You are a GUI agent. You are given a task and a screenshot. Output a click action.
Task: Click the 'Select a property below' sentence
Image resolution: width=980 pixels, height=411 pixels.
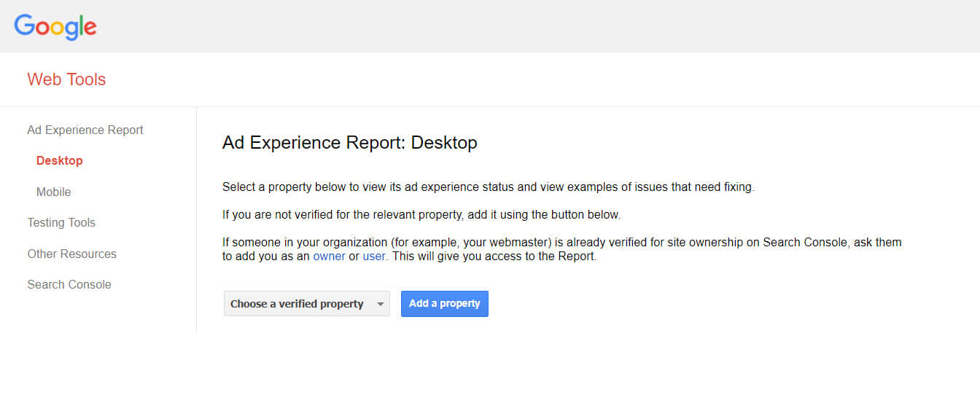click(489, 187)
